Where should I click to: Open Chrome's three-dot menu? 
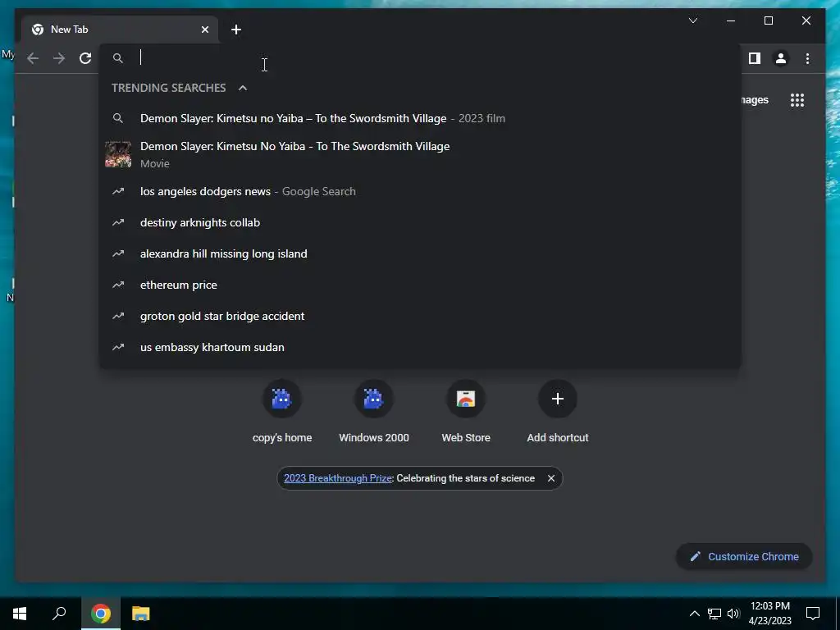[x=807, y=58]
